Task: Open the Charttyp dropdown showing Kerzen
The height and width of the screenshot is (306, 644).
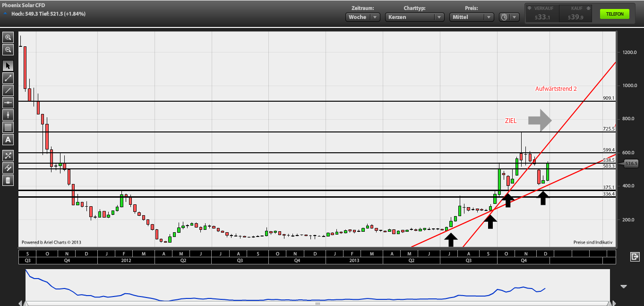Action: [x=415, y=17]
